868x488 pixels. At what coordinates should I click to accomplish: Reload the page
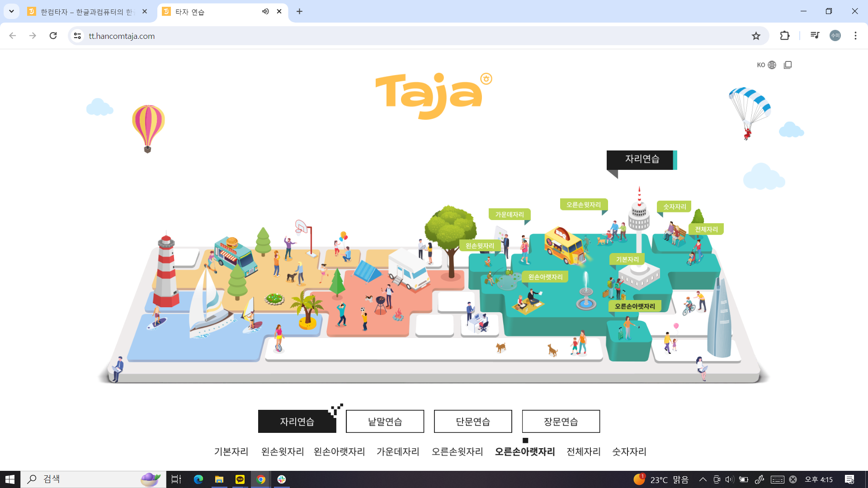tap(53, 36)
